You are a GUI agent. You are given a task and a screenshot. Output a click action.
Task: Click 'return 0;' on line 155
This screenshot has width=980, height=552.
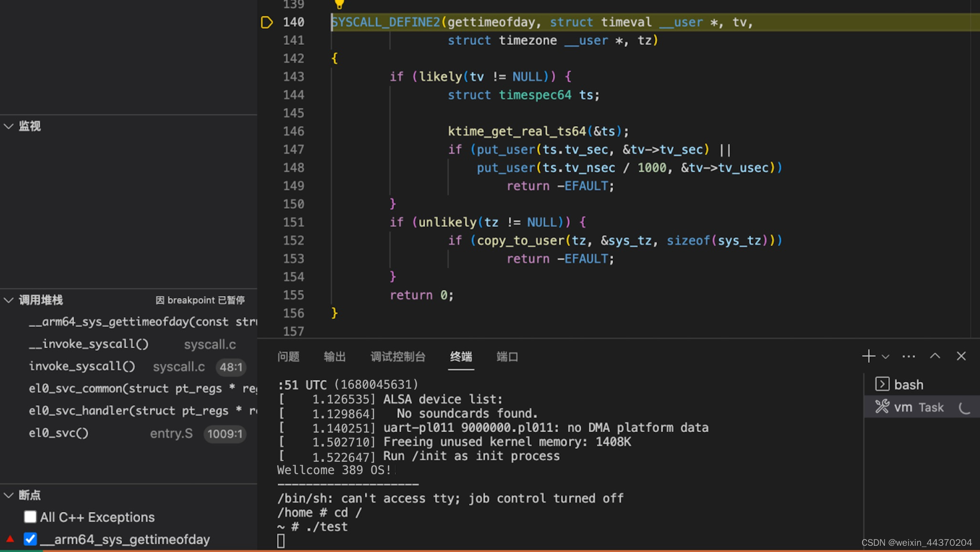click(421, 295)
